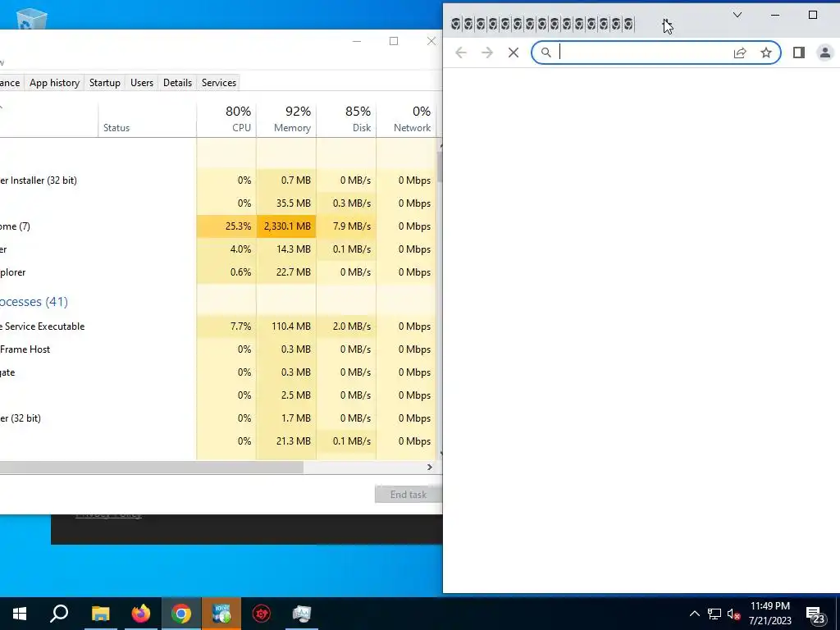
Task: Click the 1.7 MB memory cell
Action: (286, 418)
